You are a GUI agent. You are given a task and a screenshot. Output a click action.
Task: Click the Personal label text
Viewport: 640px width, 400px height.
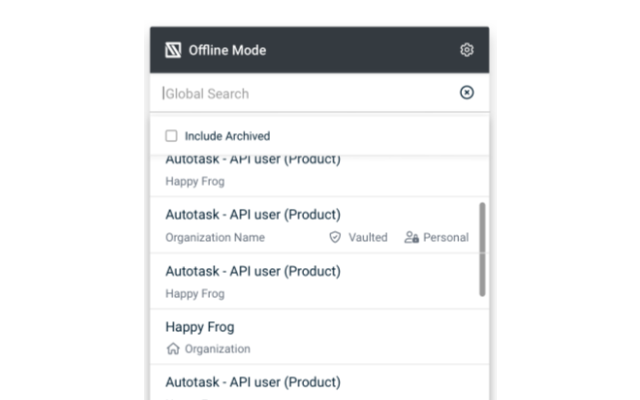pyautogui.click(x=446, y=237)
